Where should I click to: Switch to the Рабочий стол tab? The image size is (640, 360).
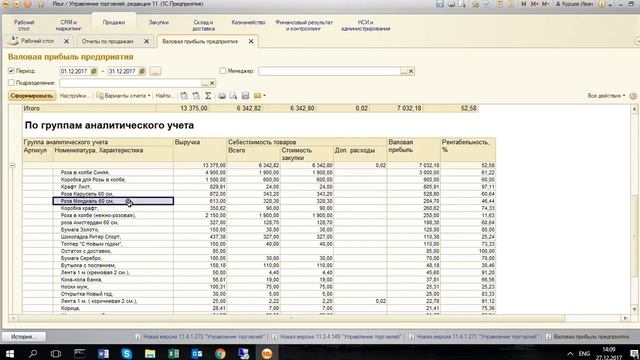click(x=37, y=41)
